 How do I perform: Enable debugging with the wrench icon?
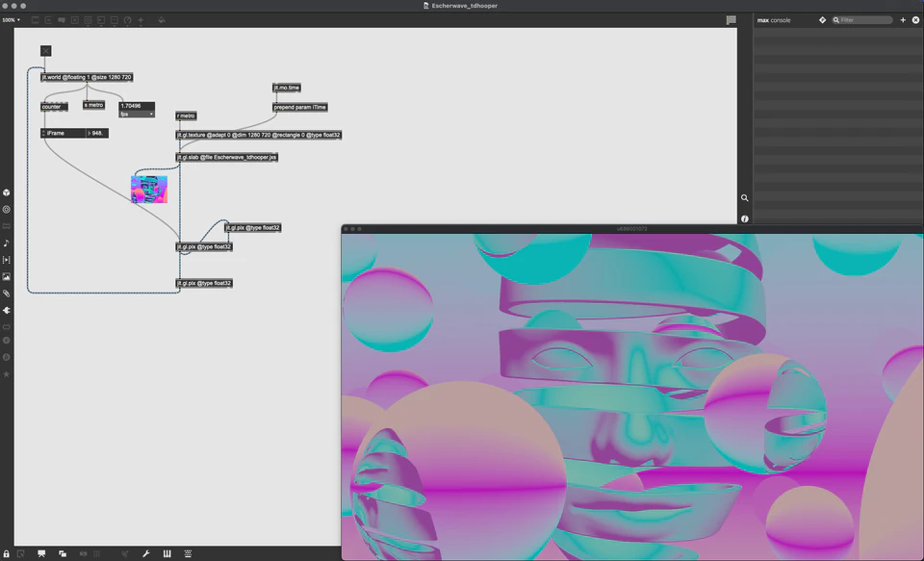(145, 554)
